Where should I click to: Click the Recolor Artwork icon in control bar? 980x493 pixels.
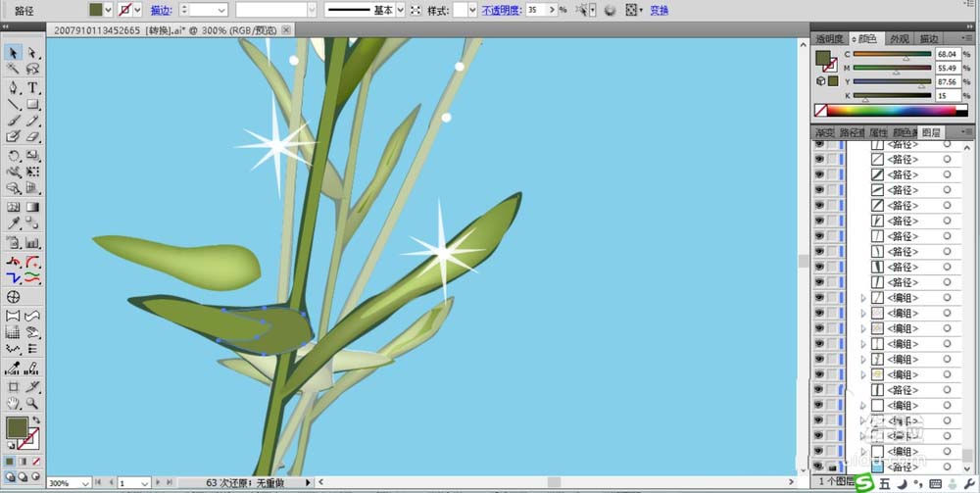coord(610,10)
